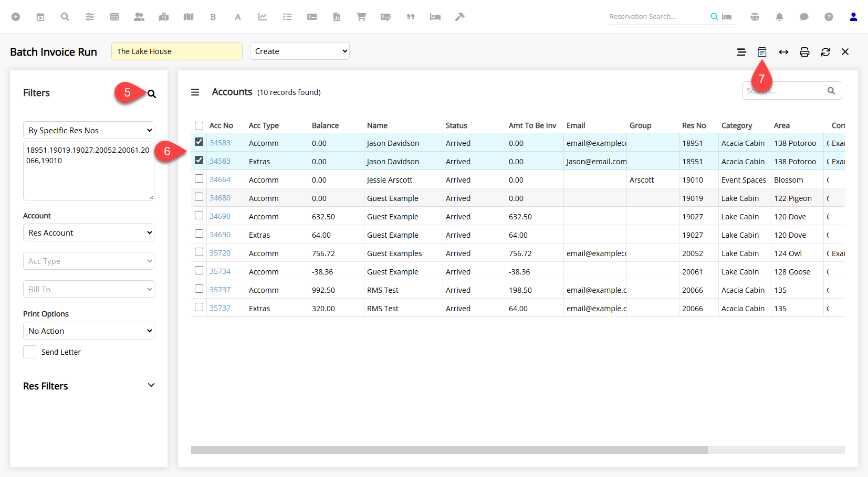Toggle the select-all checkbox in header row
Viewport: 868px width, 477px height.
tap(199, 126)
